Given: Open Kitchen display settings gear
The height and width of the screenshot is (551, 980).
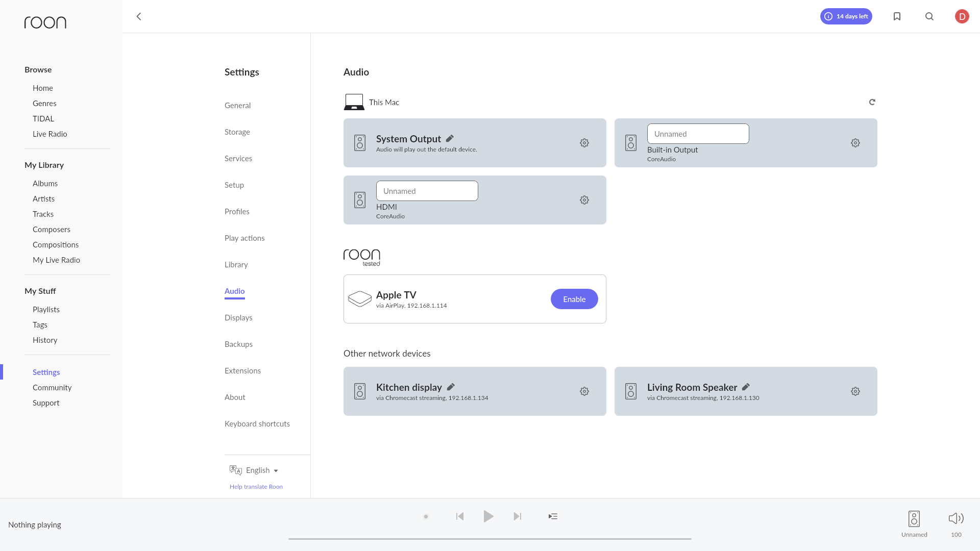Looking at the screenshot, I should 584,391.
